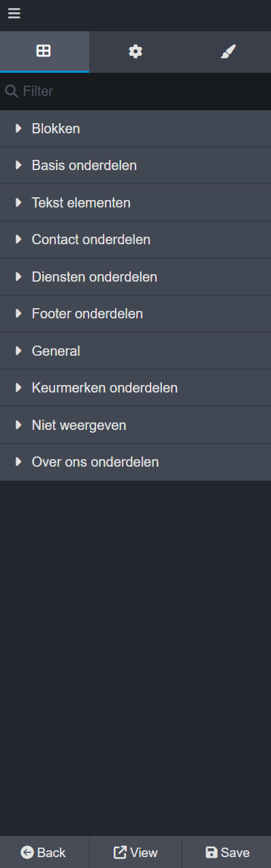
Task: Expand the Diensten onderdelen category
Action: point(135,277)
